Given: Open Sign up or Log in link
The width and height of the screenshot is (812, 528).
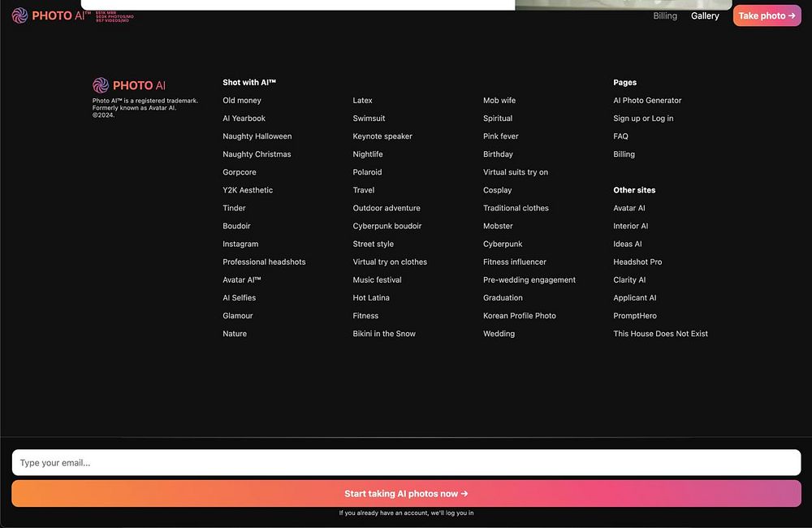Looking at the screenshot, I should 643,118.
